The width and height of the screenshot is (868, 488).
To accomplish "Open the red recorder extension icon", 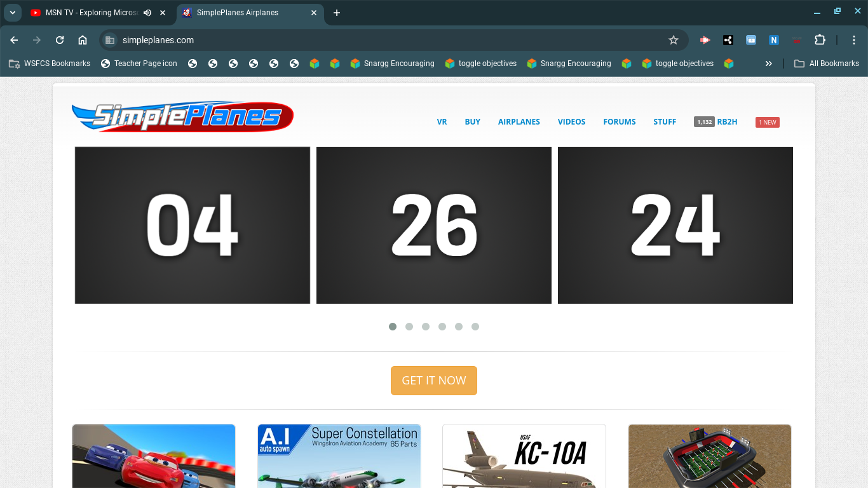I will [x=705, y=40].
